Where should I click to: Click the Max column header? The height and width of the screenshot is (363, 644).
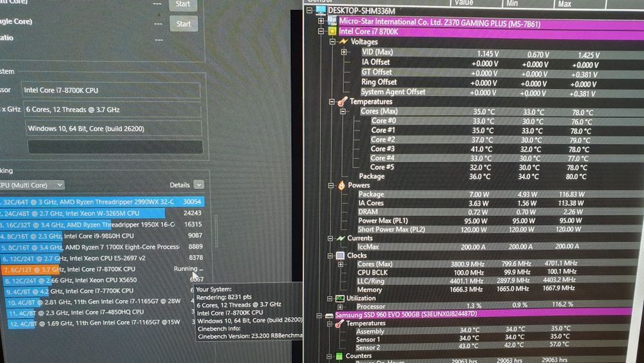pyautogui.click(x=579, y=3)
